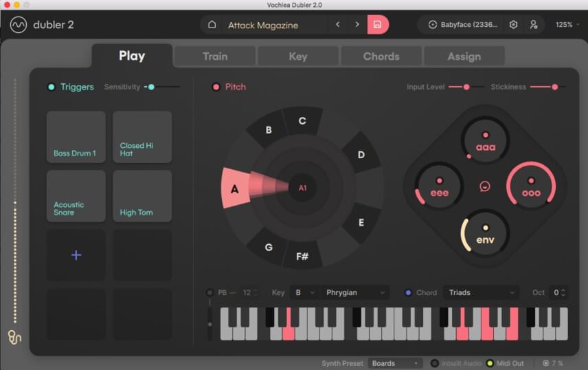The height and width of the screenshot is (370, 588).
Task: Toggle the Triggers section on or off
Action: (x=52, y=87)
